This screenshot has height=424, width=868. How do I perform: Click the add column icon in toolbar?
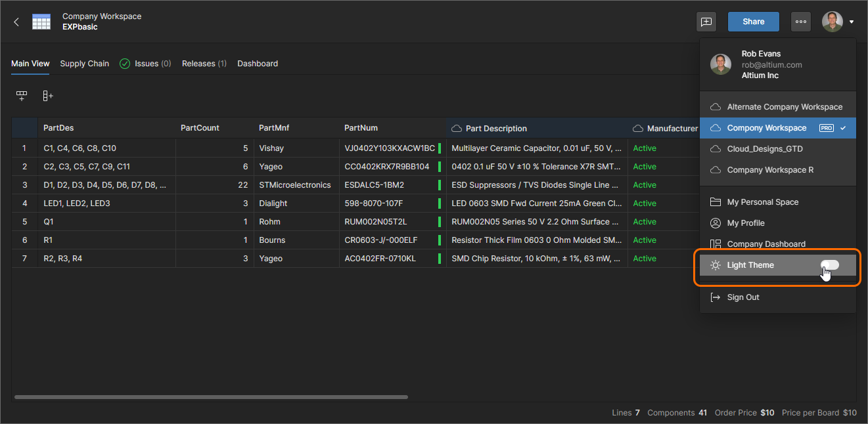point(48,96)
